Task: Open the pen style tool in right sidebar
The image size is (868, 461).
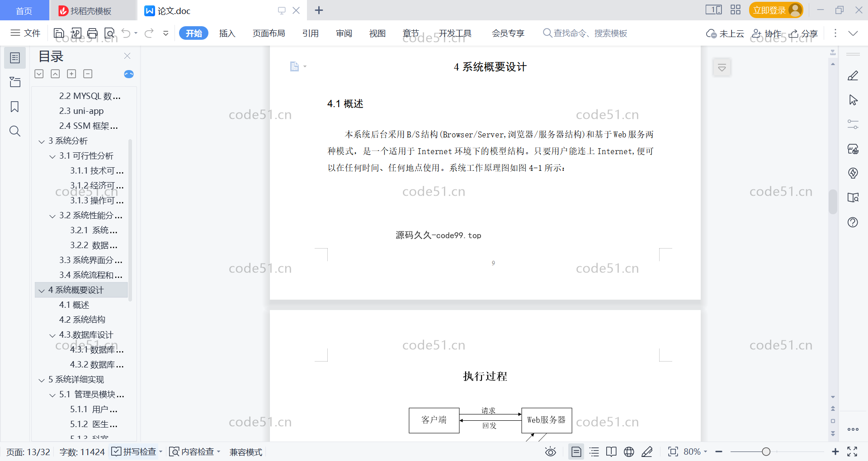Action: [853, 76]
